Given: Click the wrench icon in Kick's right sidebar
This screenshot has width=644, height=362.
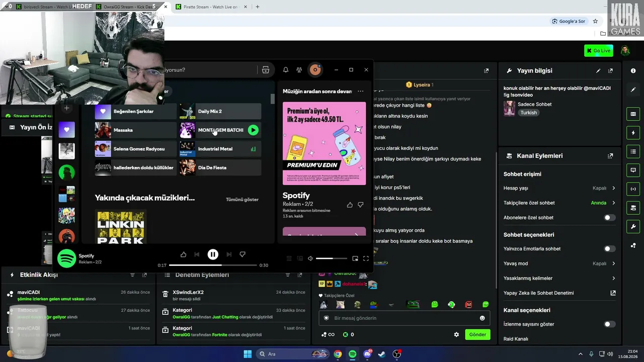Looking at the screenshot, I should pos(633,226).
